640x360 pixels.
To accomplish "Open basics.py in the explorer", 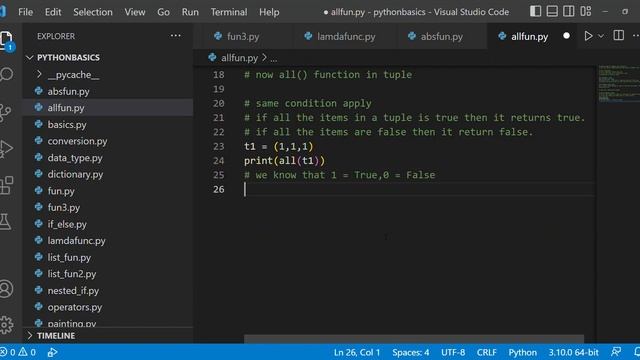I will coord(67,124).
